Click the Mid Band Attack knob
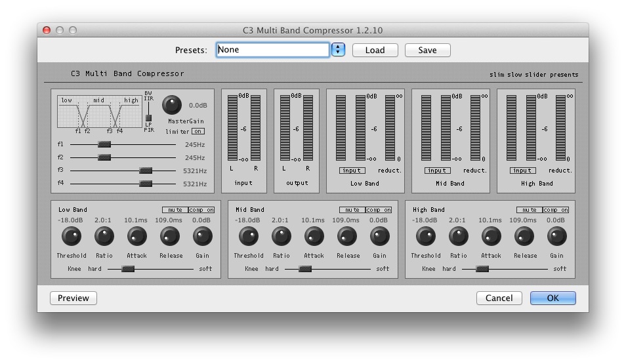This screenshot has height=364, width=626. (314, 236)
